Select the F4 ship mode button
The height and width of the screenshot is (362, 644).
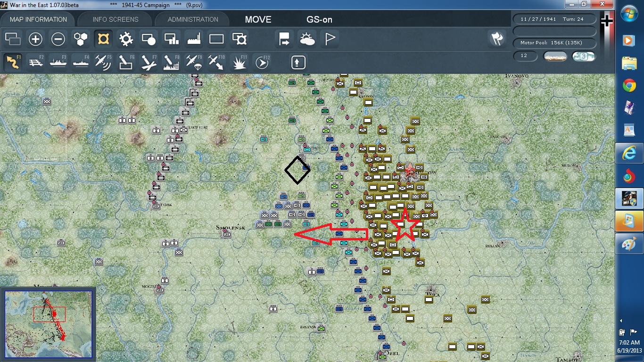(81, 62)
